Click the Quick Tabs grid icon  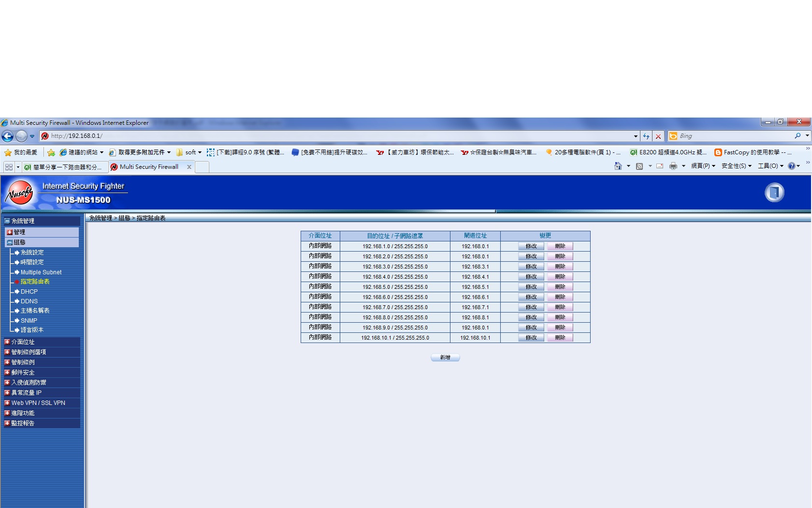(x=9, y=167)
